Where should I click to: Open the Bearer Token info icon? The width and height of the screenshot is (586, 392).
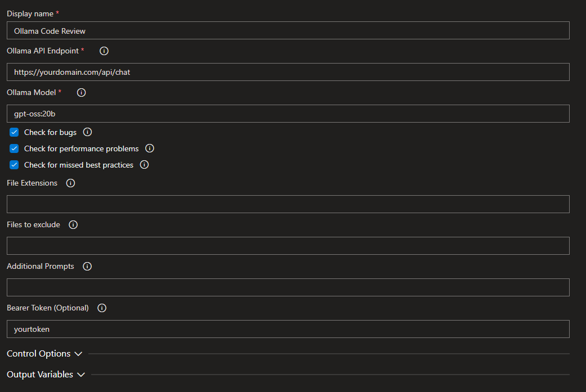pos(101,308)
